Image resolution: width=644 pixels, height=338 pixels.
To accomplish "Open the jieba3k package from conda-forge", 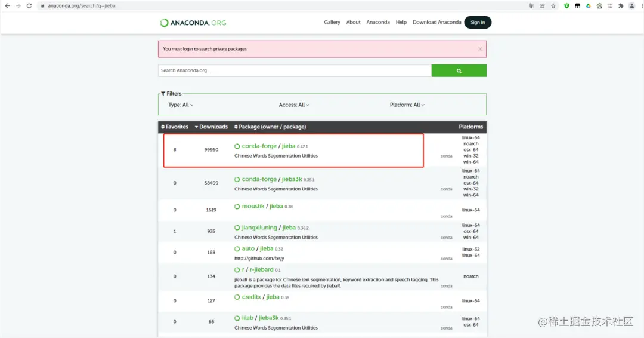I will (292, 179).
